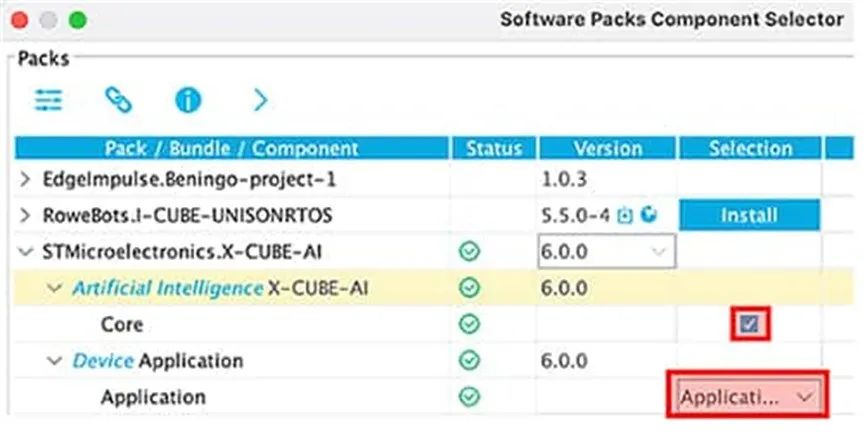Click the download icon beside version 5.5.0-4

(627, 215)
